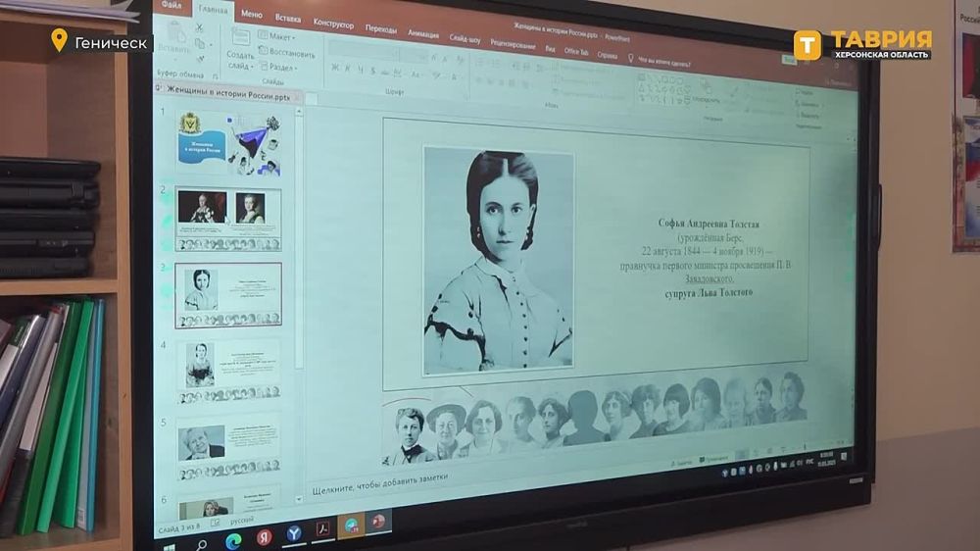The height and width of the screenshot is (551, 980).
Task: Open the Вставка ribbon tab
Action: tap(288, 18)
